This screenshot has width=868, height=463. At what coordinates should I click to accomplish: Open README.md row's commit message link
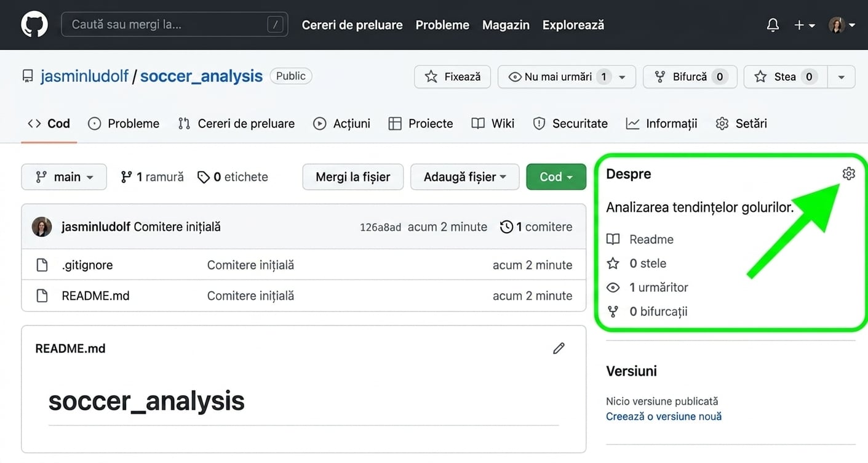(x=250, y=296)
